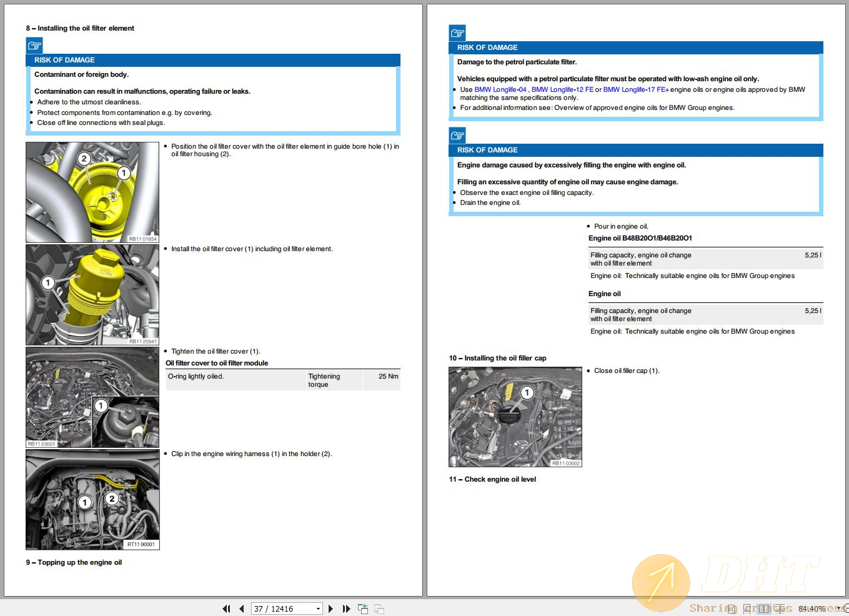849x616 pixels.
Task: Go to the previous page
Action: [x=242, y=609]
